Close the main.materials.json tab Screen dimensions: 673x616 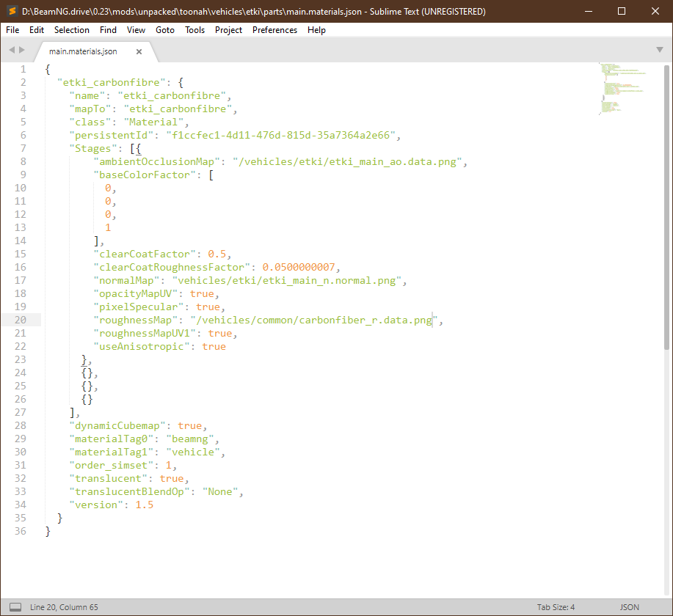(139, 51)
